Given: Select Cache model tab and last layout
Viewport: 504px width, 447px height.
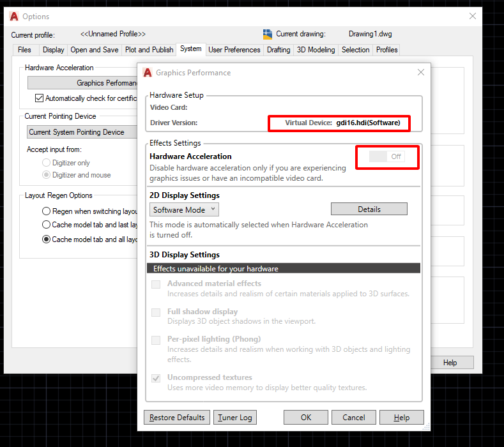Looking at the screenshot, I should 46,225.
